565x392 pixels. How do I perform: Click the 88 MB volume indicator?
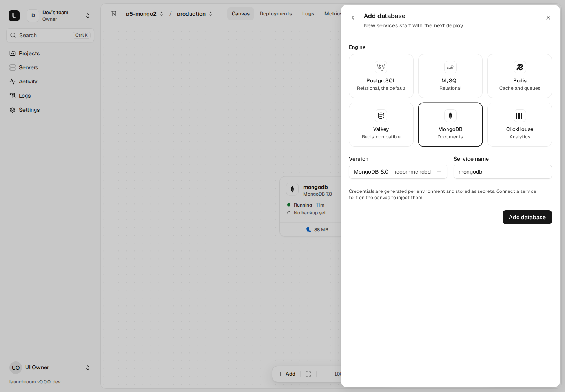pos(317,230)
